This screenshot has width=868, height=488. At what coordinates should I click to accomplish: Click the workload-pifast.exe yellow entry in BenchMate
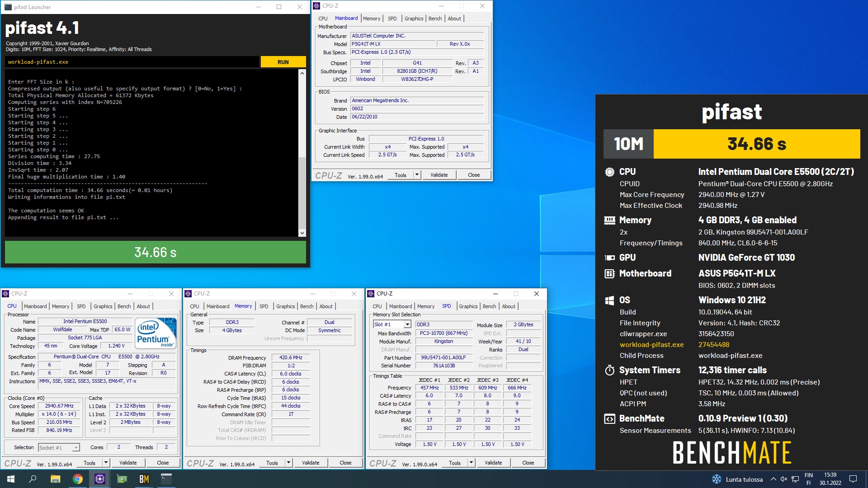651,345
